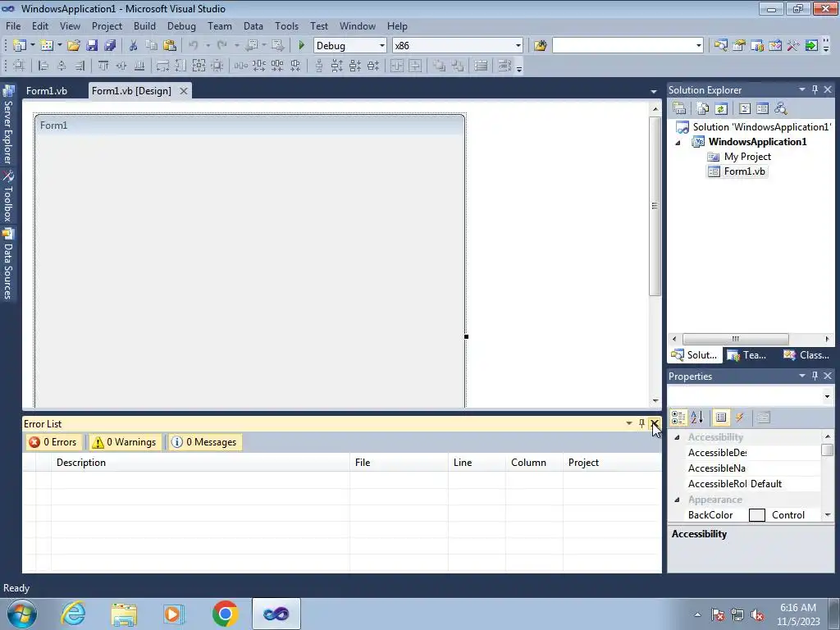Collapse the WindowsApplication1 project node
This screenshot has height=630, width=840.
[x=678, y=143]
